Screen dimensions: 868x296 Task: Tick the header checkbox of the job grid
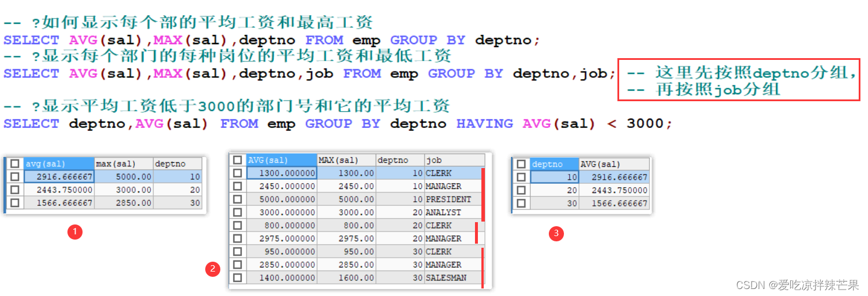pyautogui.click(x=237, y=160)
